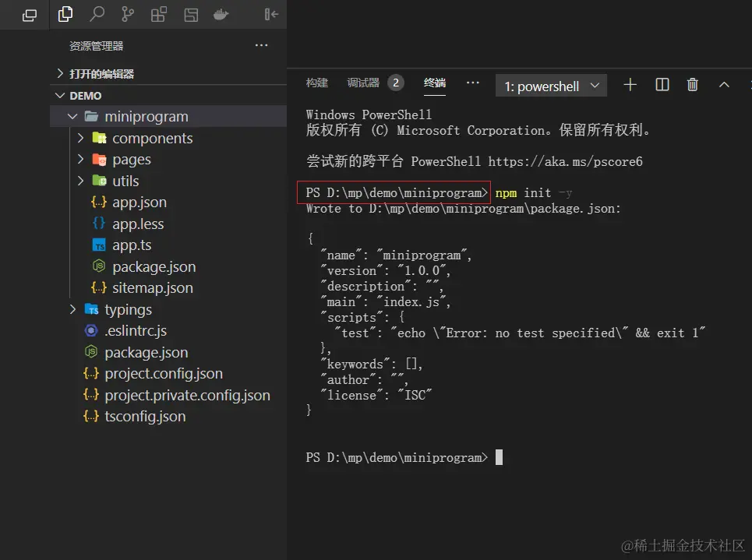Click the debugger badge showing 2
The image size is (752, 560).
[x=396, y=83]
